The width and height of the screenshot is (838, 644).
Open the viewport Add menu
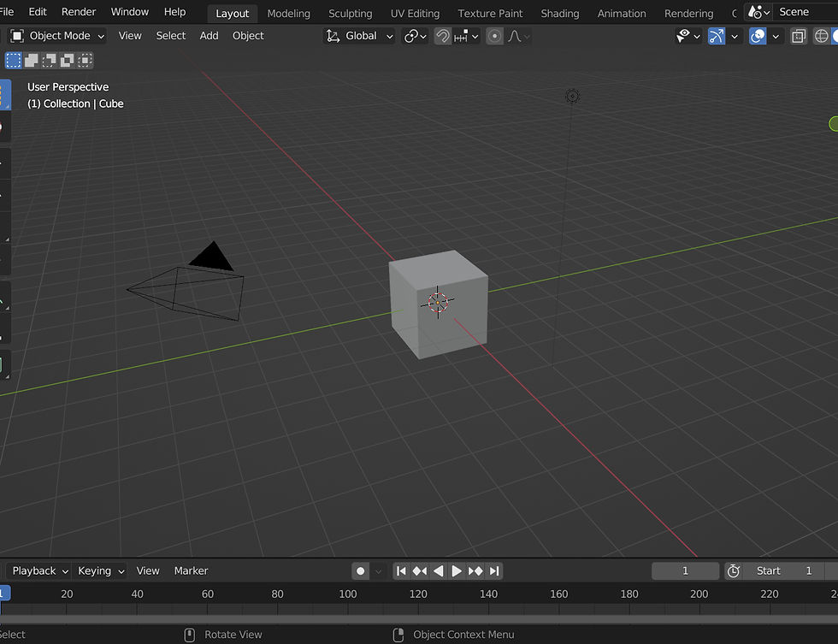209,36
